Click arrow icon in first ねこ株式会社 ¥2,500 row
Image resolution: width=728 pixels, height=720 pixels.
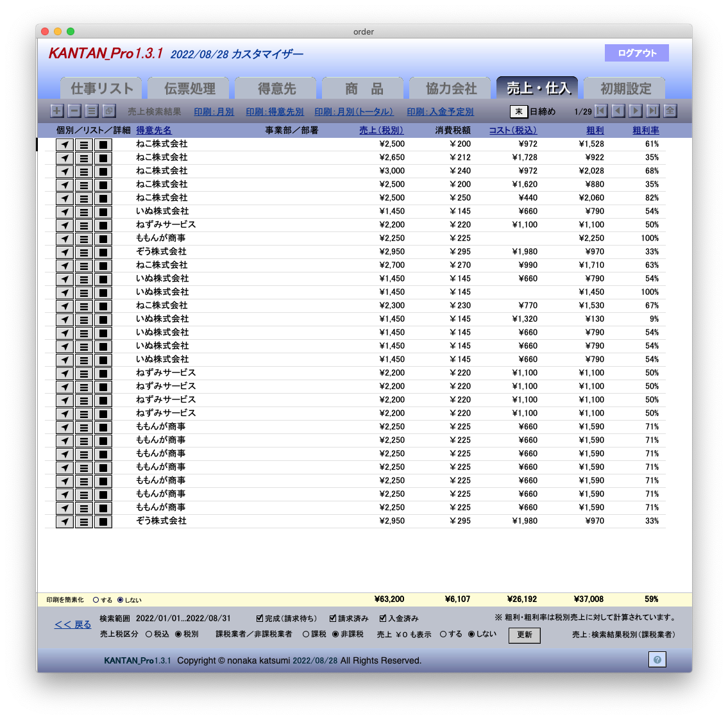coord(65,145)
